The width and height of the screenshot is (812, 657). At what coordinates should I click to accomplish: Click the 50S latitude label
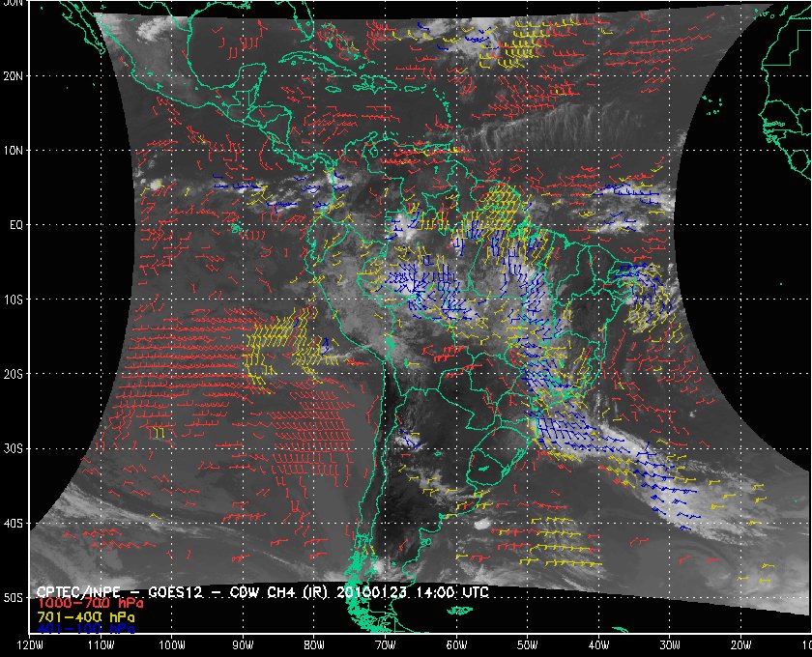point(14,597)
